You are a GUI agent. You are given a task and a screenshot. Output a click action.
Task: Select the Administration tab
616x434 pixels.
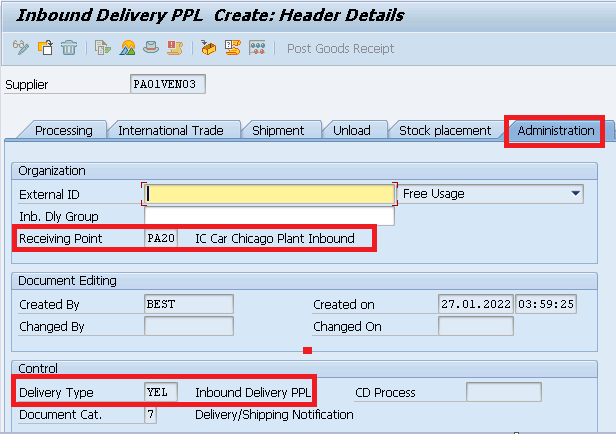click(x=556, y=130)
